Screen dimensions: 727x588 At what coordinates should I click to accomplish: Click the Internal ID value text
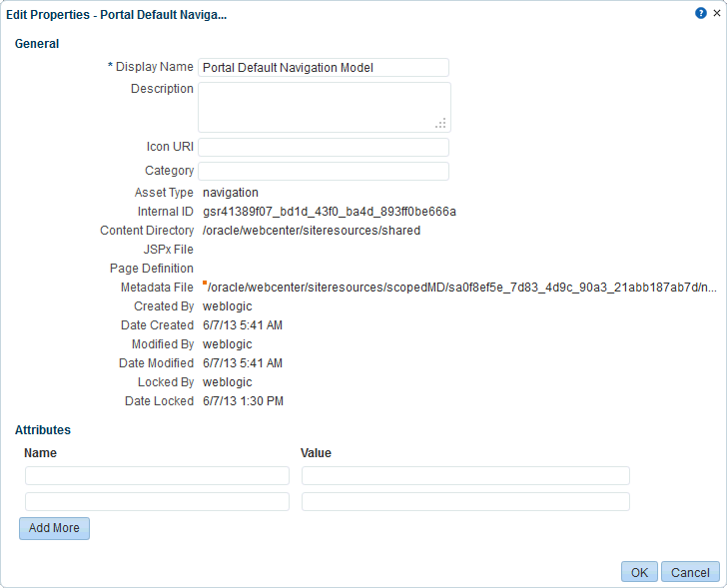coord(330,212)
